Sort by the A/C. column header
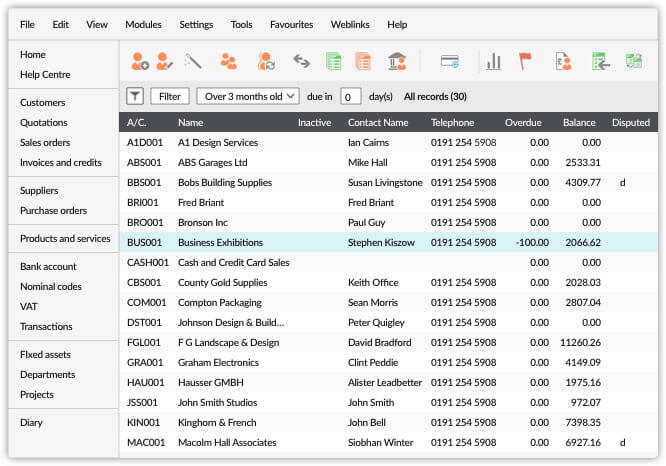666x466 pixels. [136, 122]
